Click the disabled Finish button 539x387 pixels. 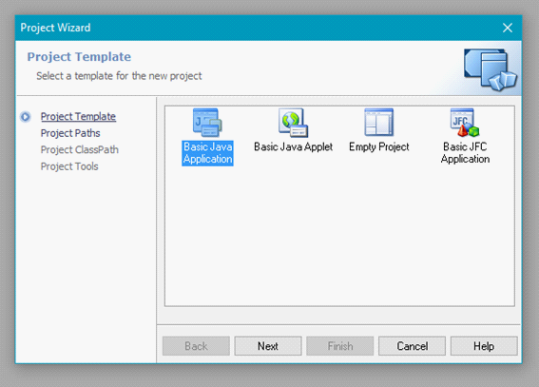pyautogui.click(x=340, y=346)
